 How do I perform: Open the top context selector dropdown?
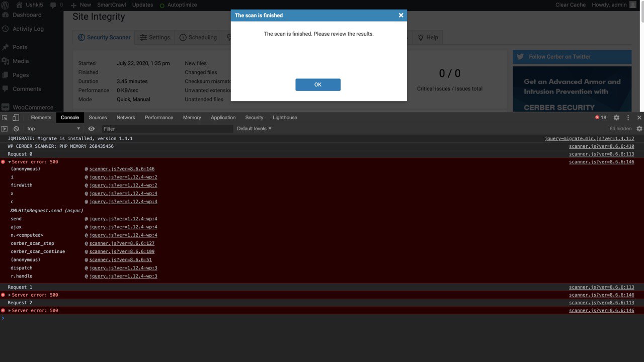(x=53, y=129)
